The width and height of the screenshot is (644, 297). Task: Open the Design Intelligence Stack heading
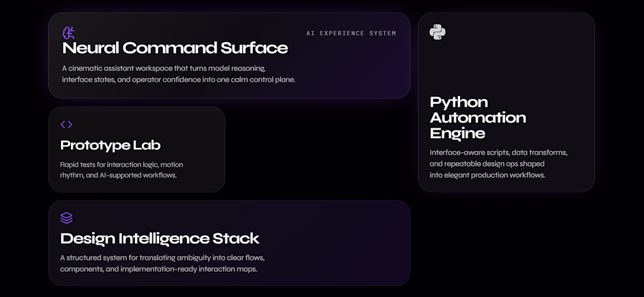click(x=160, y=239)
